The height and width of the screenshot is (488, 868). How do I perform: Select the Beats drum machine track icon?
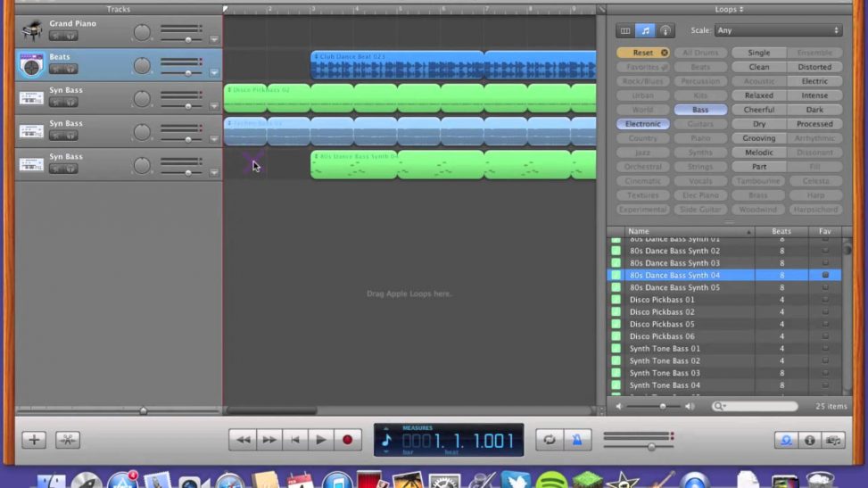(32, 64)
